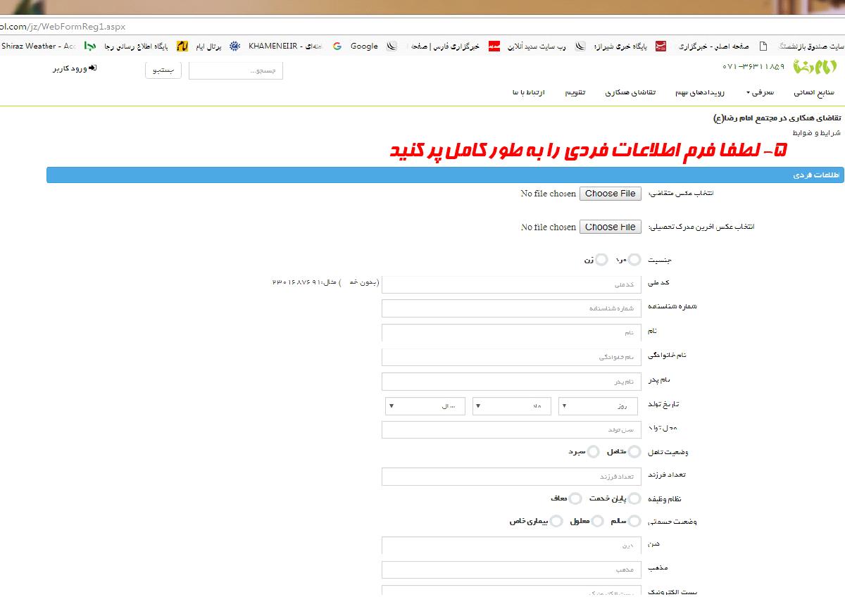Select the بیماری خاص radio button
Viewport: 845px width, 616px height.
point(556,521)
